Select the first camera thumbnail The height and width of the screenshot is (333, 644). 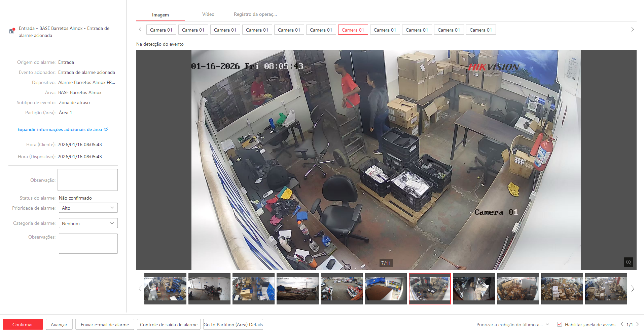[x=165, y=288]
